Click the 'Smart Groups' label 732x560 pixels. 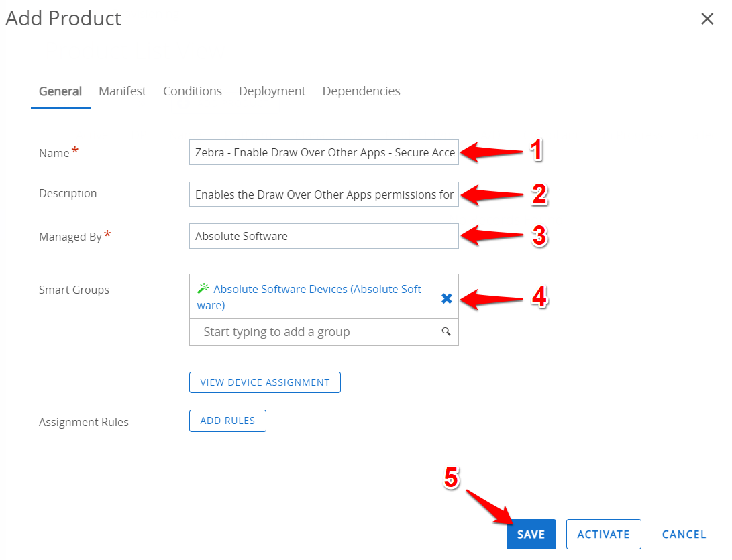coord(74,290)
